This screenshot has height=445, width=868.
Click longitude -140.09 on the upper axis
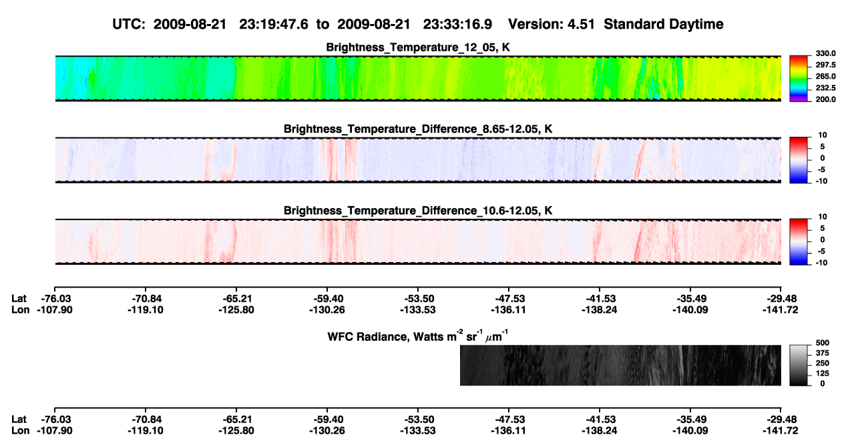tap(690, 310)
